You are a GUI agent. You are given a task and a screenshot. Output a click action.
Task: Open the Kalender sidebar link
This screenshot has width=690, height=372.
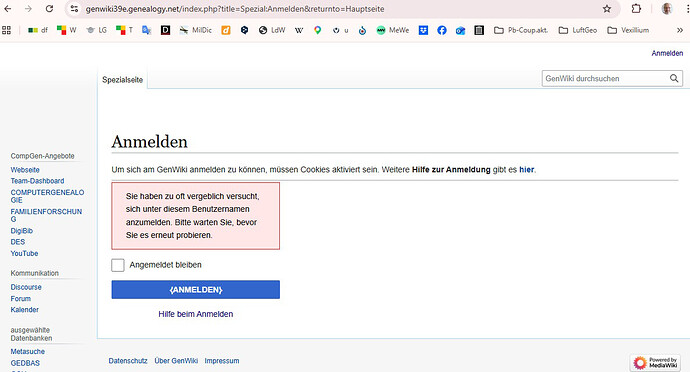pyautogui.click(x=25, y=309)
